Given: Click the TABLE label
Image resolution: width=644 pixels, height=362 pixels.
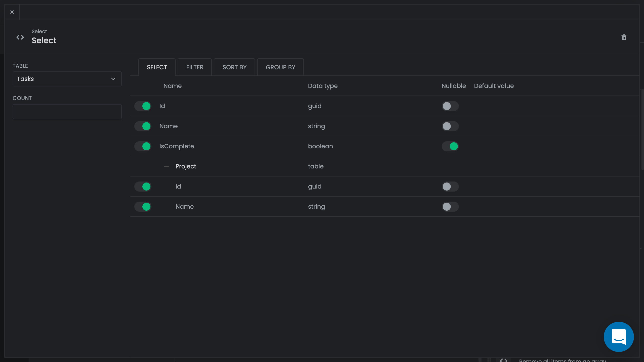Looking at the screenshot, I should pyautogui.click(x=20, y=66).
